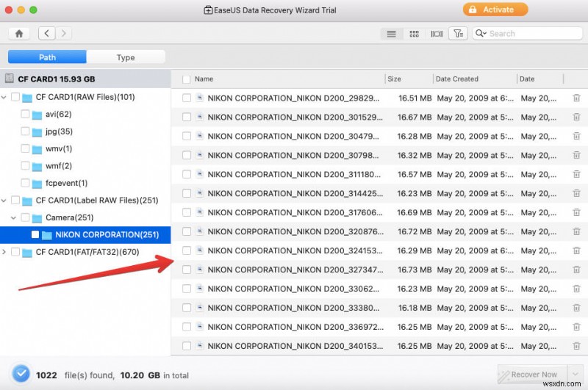The height and width of the screenshot is (390, 588).
Task: Switch to grid thumbnail view
Action: click(414, 34)
